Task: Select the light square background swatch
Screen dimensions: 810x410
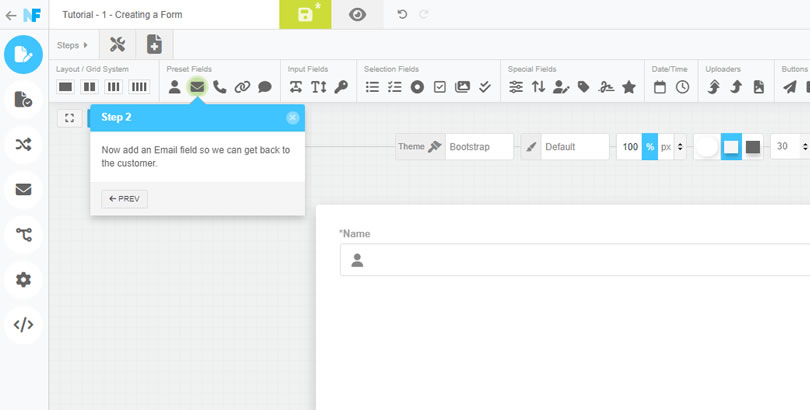Action: pyautogui.click(x=731, y=147)
